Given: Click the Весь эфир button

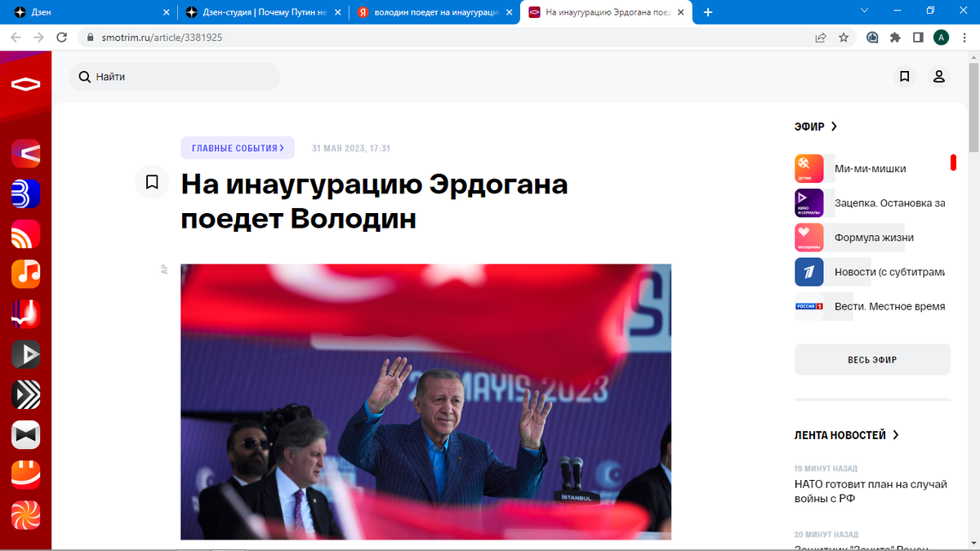Looking at the screenshot, I should (872, 359).
